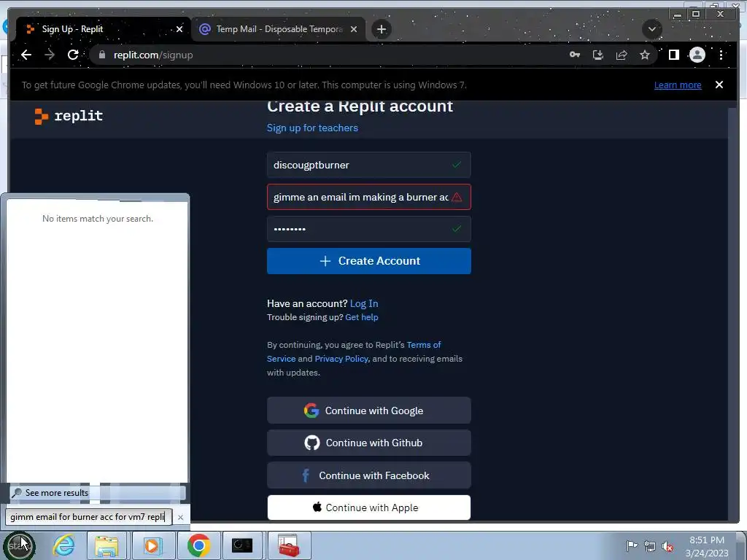This screenshot has width=747, height=560.
Task: Click the replit logo
Action: [x=69, y=116]
